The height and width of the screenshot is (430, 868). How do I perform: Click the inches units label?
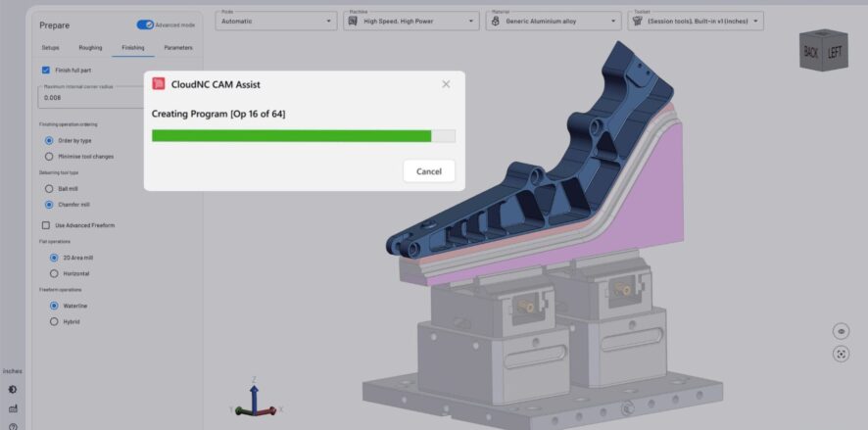[x=12, y=371]
